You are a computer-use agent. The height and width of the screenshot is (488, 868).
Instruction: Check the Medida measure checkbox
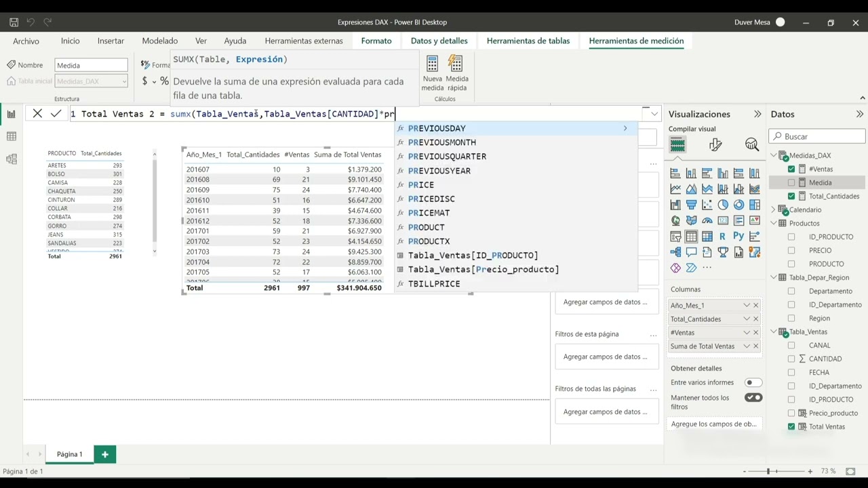[x=791, y=182]
